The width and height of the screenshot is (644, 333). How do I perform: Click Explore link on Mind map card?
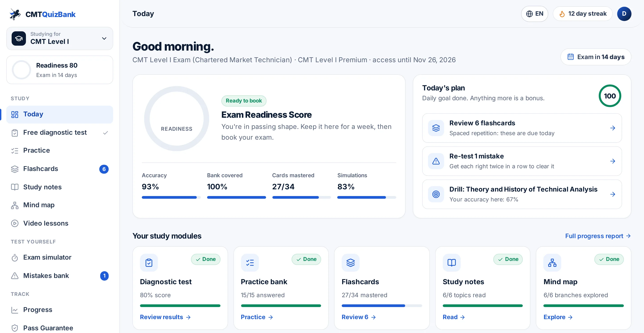tap(558, 317)
